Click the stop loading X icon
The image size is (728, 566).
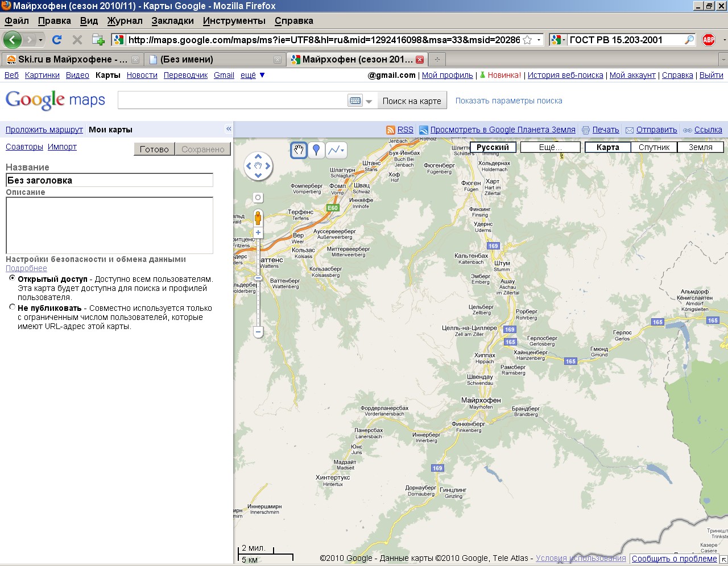(77, 40)
